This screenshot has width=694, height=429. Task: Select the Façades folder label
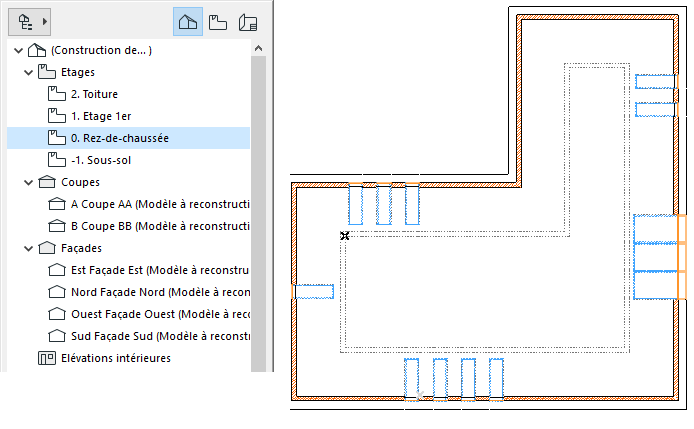pyautogui.click(x=81, y=248)
